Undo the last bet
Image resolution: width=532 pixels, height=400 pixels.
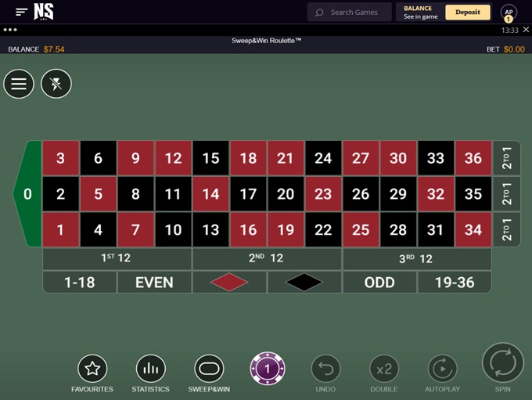coord(325,369)
